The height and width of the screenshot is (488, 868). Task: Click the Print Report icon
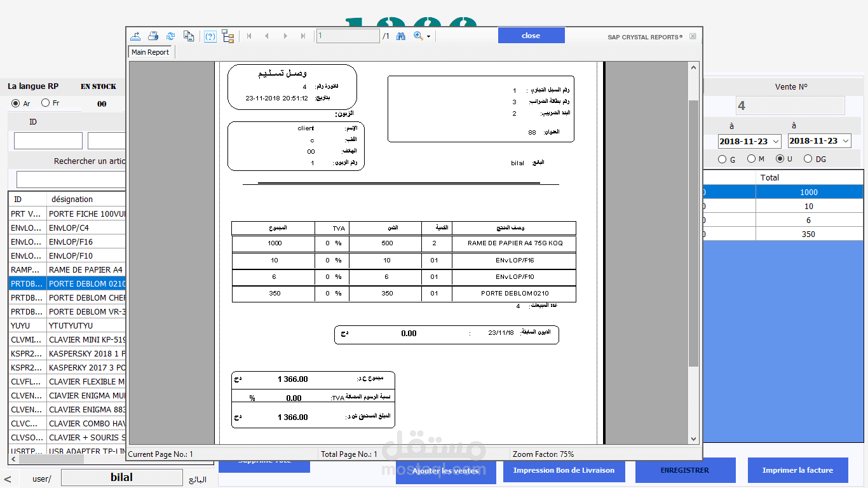(x=153, y=36)
